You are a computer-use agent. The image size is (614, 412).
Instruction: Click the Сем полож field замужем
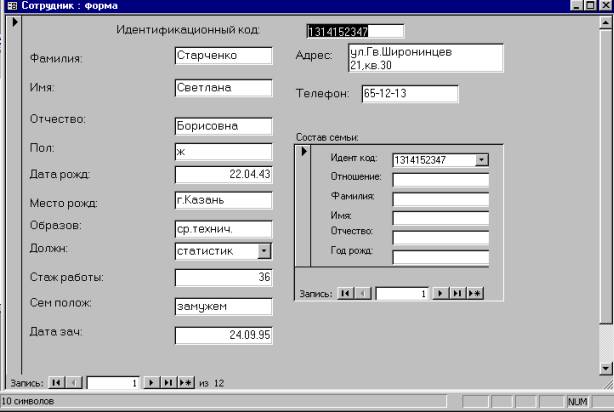coord(224,306)
